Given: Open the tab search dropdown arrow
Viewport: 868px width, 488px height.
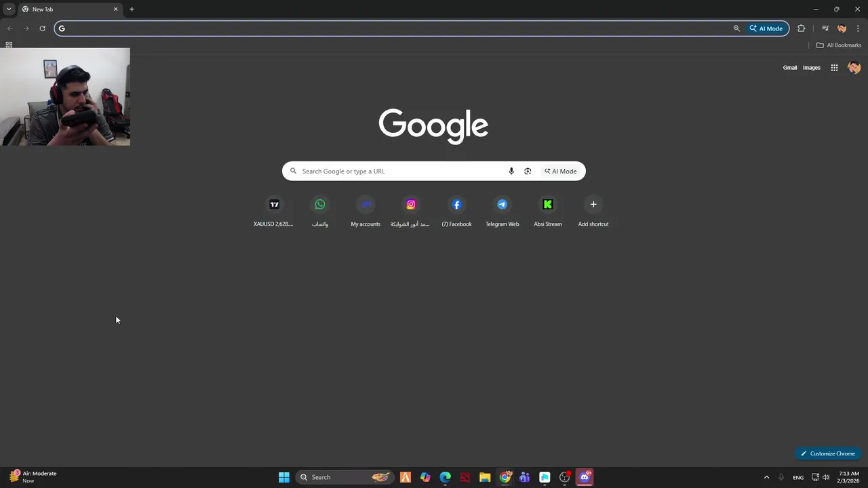Looking at the screenshot, I should (9, 9).
